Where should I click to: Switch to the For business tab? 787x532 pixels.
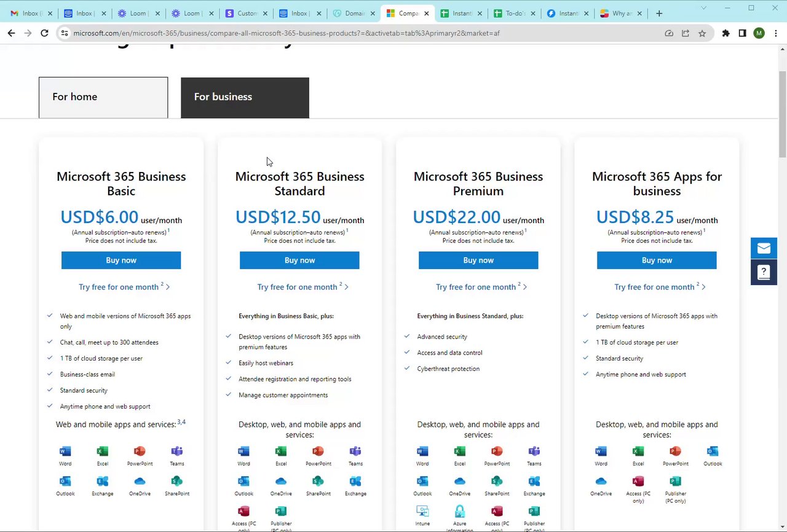245,97
